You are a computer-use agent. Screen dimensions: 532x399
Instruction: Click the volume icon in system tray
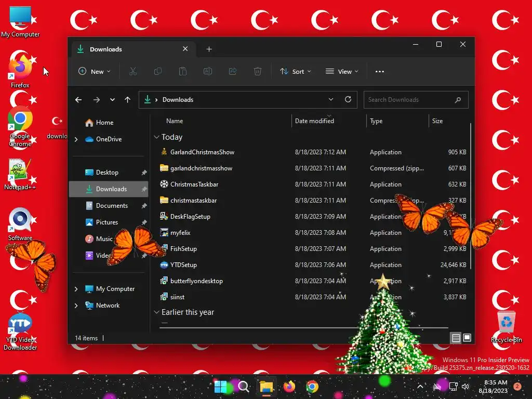coord(465,387)
